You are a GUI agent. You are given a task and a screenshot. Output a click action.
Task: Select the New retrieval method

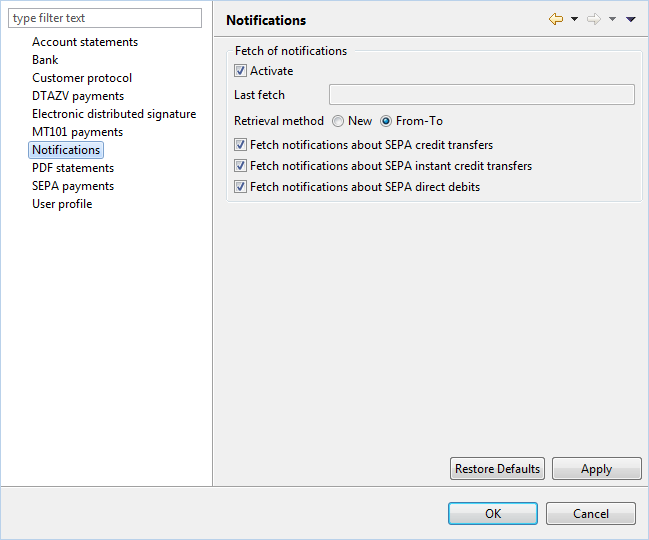[x=338, y=121]
